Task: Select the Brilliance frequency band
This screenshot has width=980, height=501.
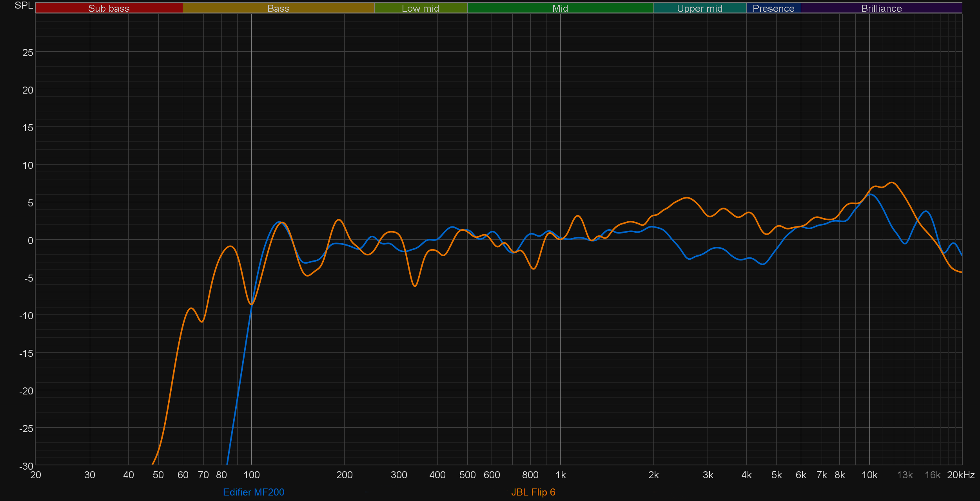Action: click(x=881, y=8)
